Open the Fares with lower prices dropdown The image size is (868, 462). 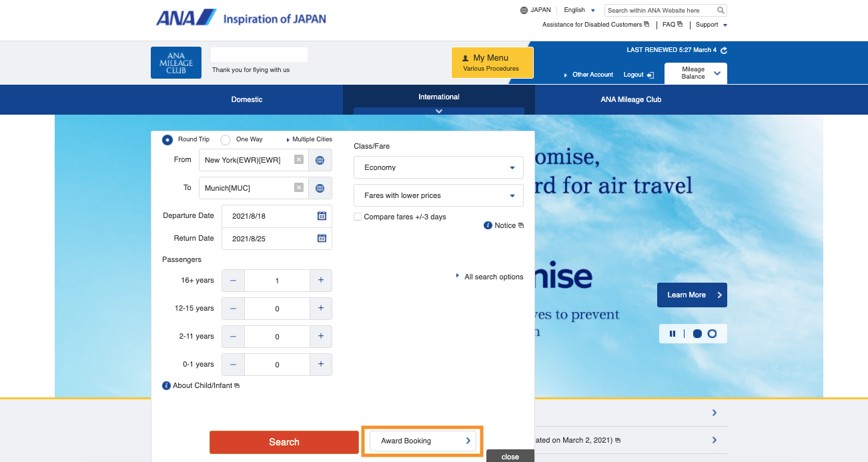[438, 196]
